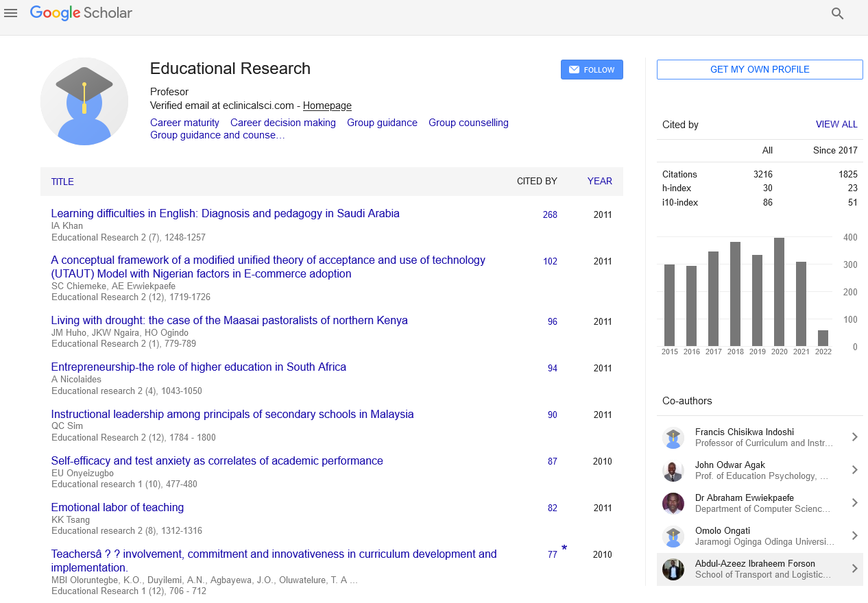Click Omolo Ongati's avatar icon

[673, 537]
